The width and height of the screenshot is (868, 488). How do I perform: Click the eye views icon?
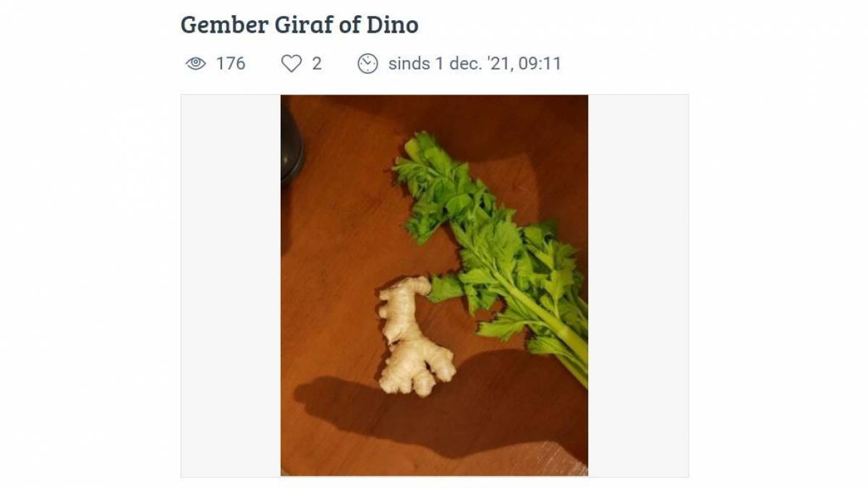[196, 64]
